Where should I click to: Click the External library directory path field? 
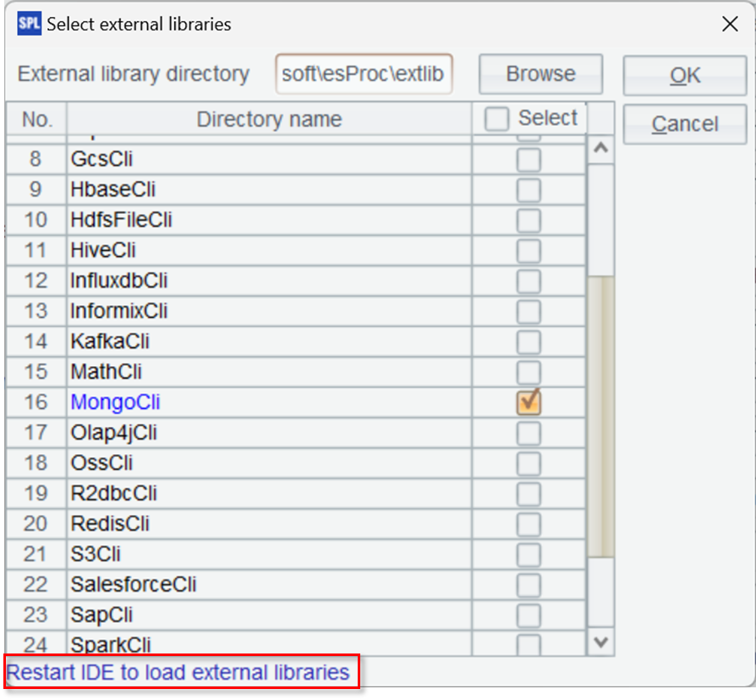[364, 74]
